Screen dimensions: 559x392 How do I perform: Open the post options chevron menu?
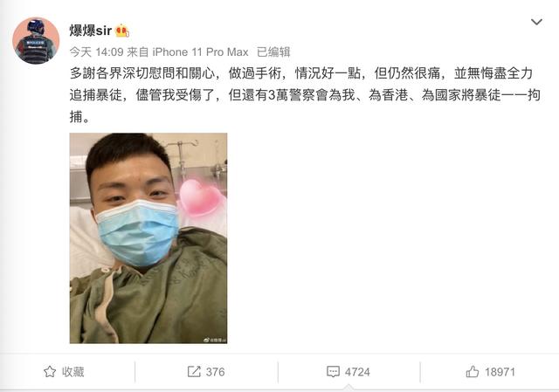pyautogui.click(x=536, y=22)
